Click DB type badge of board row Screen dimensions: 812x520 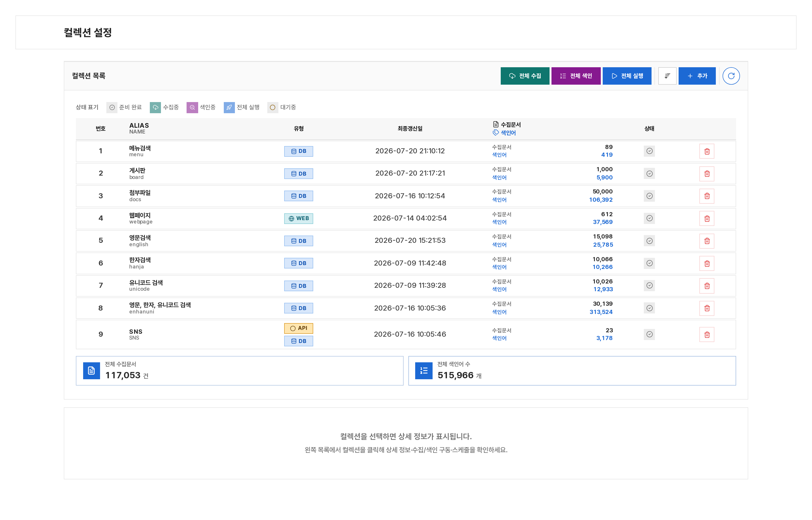pos(298,174)
